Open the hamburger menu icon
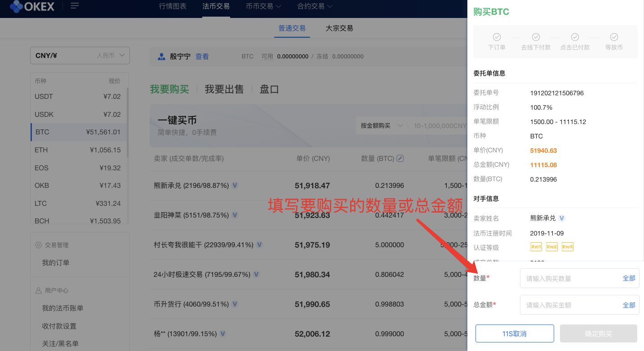 (x=75, y=6)
